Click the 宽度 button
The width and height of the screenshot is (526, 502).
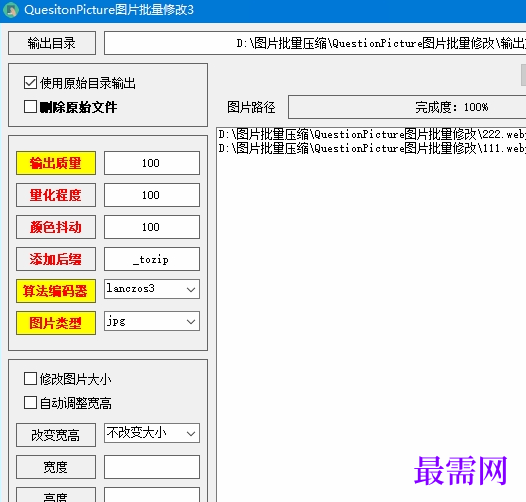[56, 467]
